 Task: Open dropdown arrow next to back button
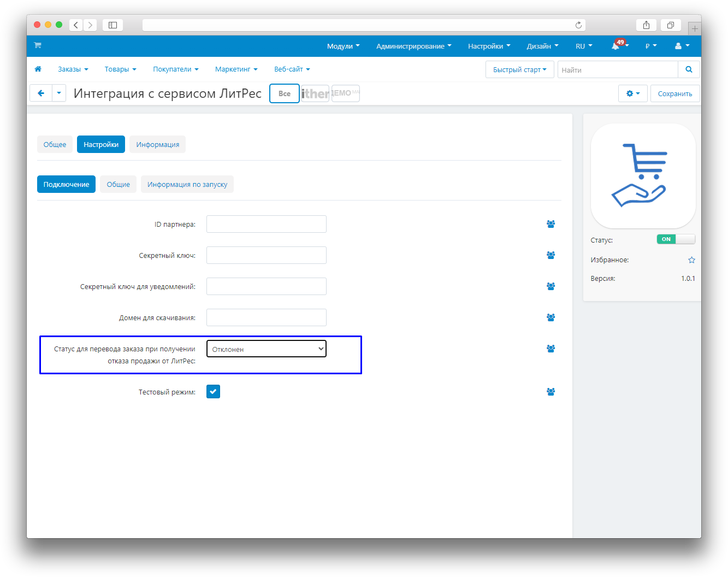click(59, 93)
